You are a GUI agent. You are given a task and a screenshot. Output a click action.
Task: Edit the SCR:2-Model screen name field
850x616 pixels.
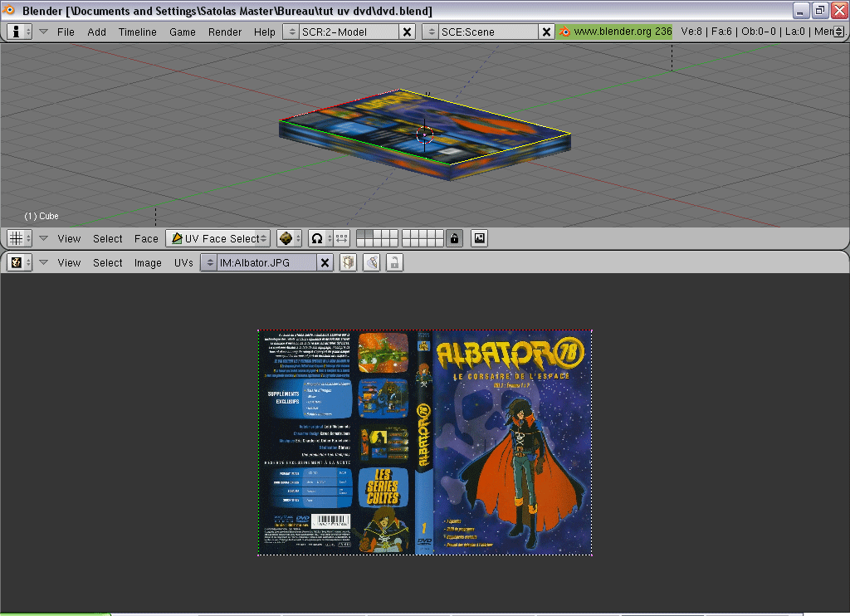pyautogui.click(x=349, y=32)
